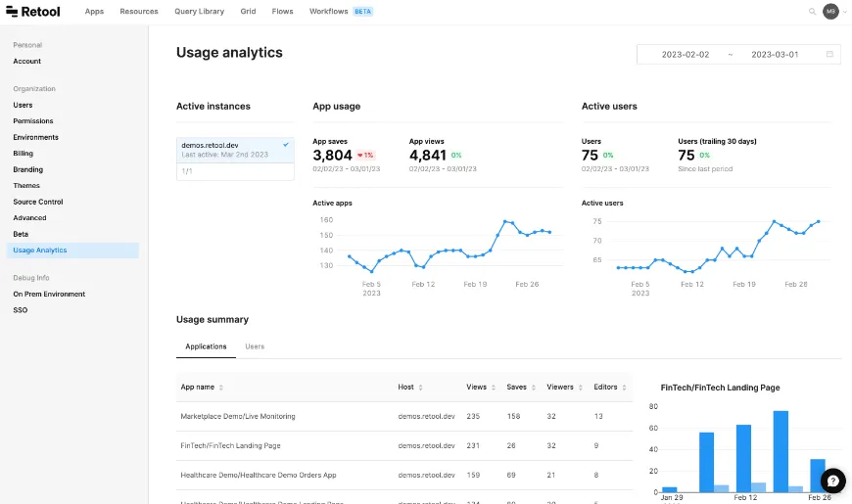The width and height of the screenshot is (852, 504).
Task: Click the Retool logo
Action: (33, 12)
